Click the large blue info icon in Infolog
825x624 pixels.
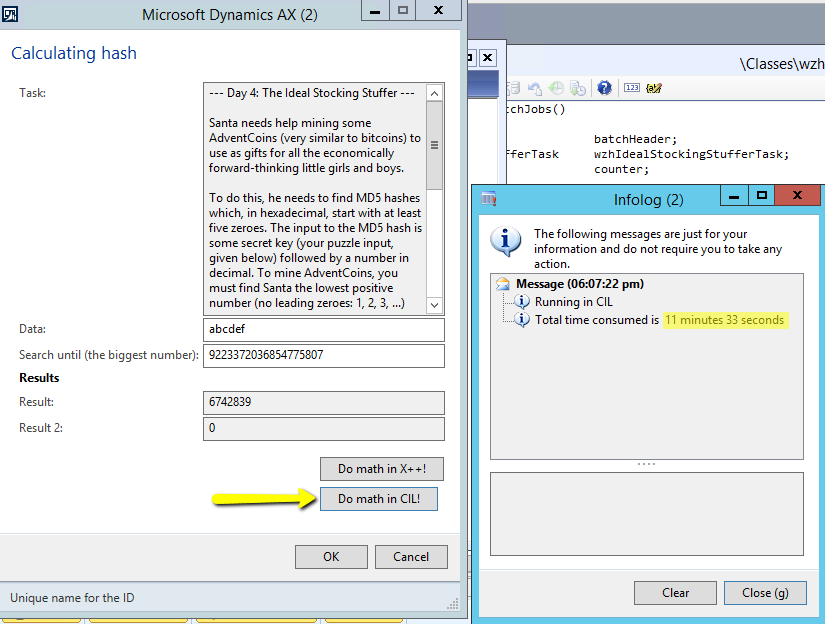coord(506,241)
